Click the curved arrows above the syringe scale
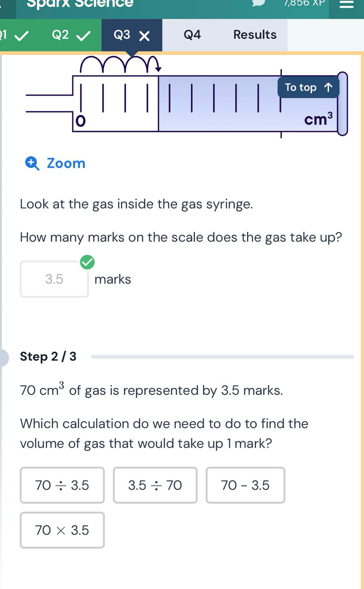This screenshot has height=589, width=364. point(120,64)
